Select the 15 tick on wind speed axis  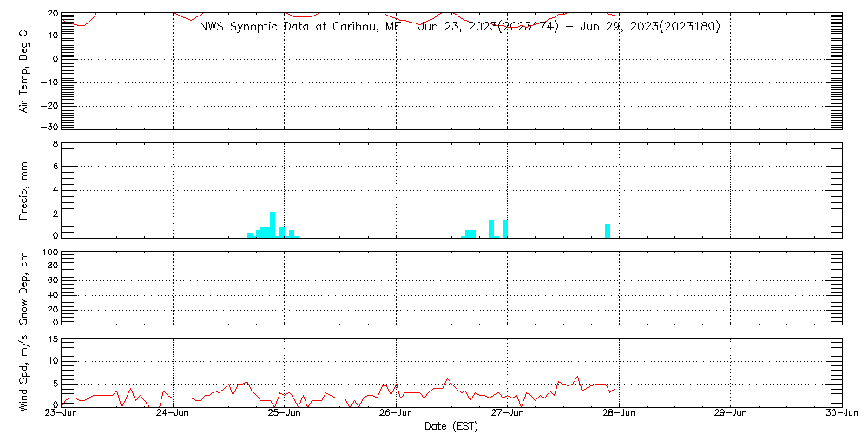click(52, 339)
